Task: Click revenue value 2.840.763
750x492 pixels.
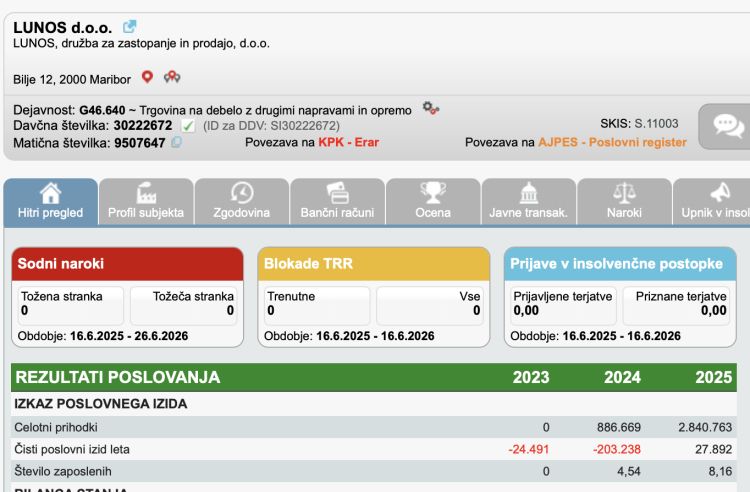Action: [705, 427]
